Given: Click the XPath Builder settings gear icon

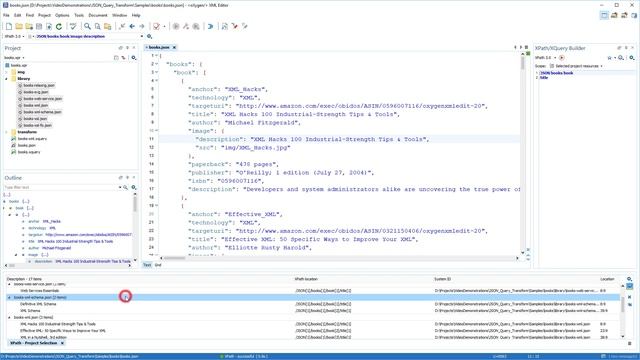Looking at the screenshot, I should [x=631, y=58].
